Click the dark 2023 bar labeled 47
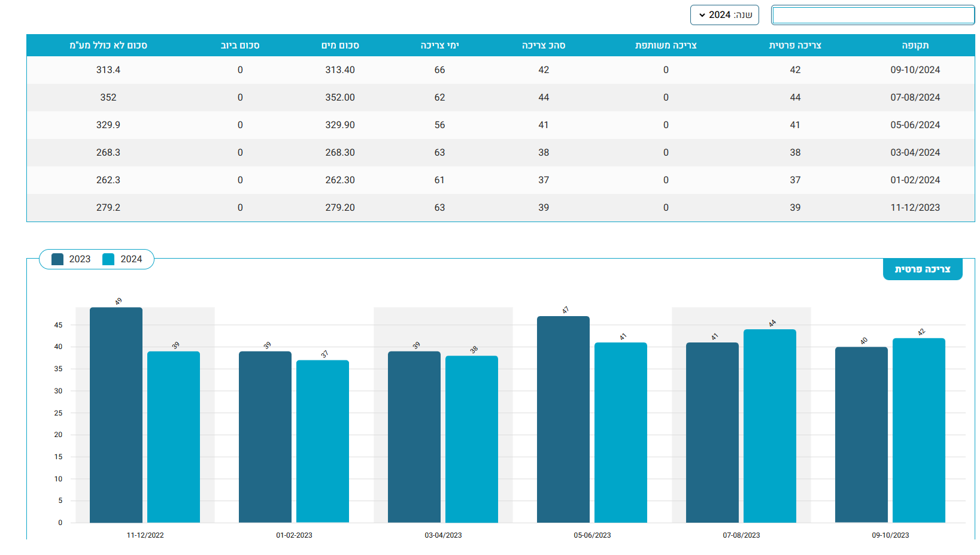The image size is (980, 555). coord(563,419)
